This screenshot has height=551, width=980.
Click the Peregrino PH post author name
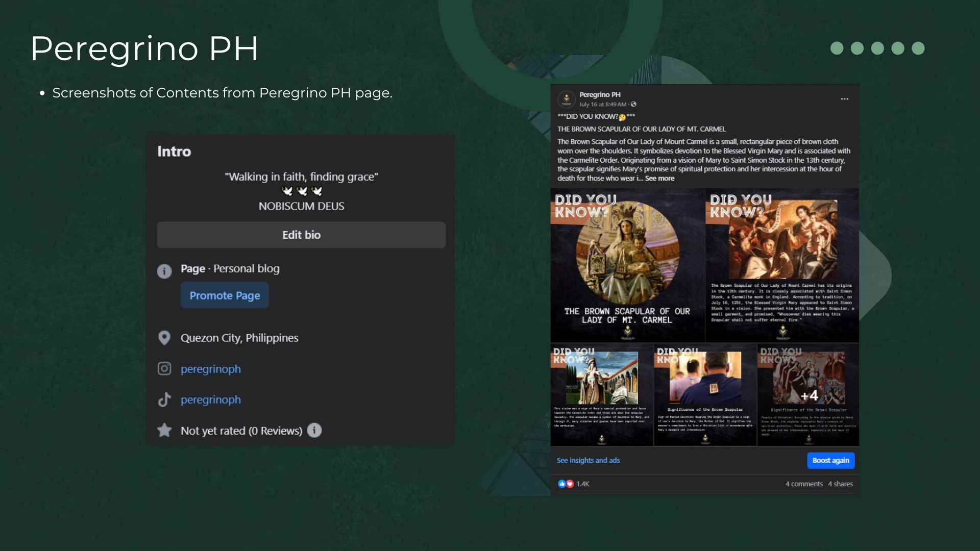coord(600,94)
